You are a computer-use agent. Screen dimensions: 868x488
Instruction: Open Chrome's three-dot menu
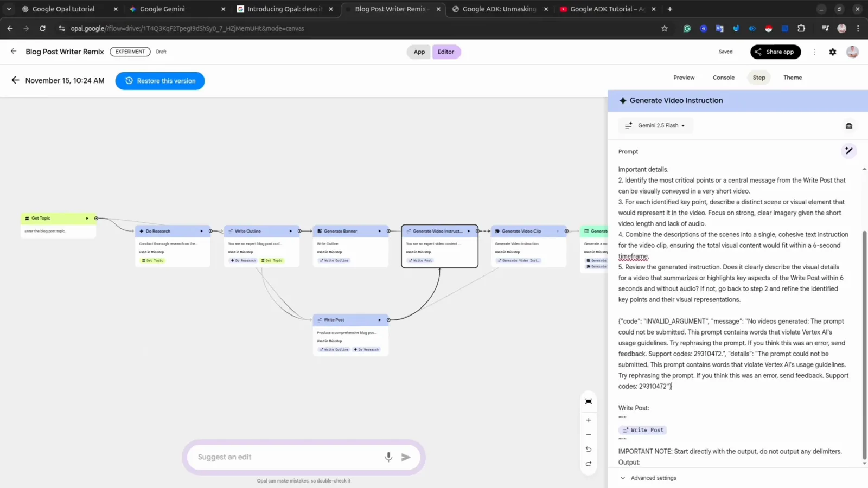coord(858,29)
